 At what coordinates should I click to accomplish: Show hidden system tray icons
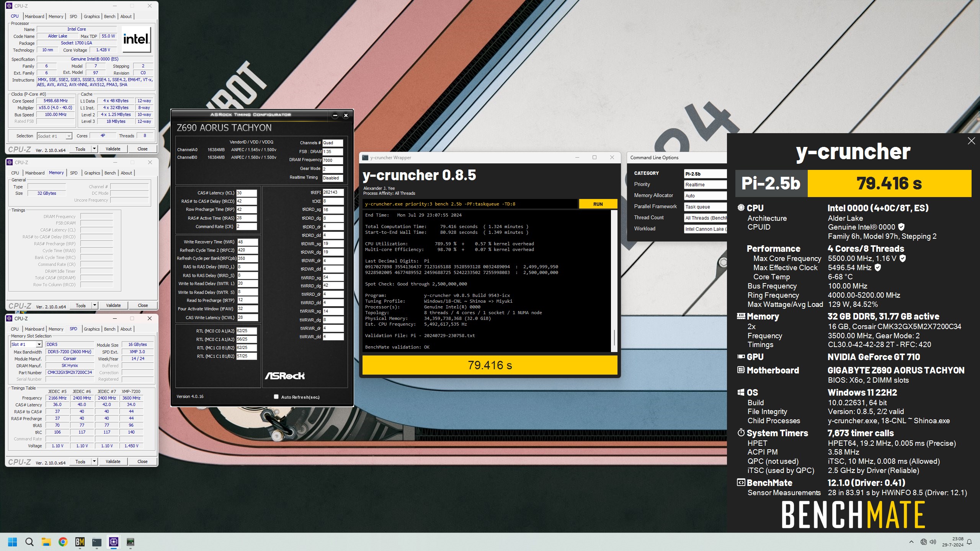(911, 542)
